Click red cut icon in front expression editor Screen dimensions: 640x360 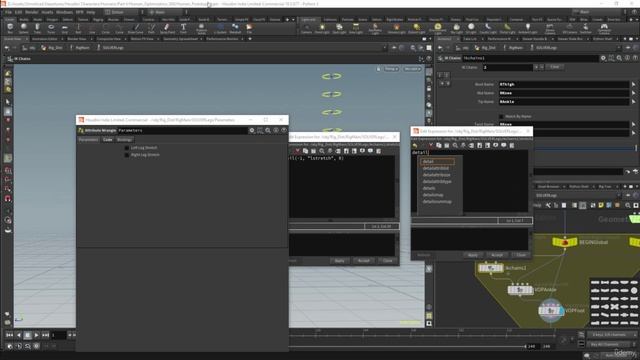431,145
